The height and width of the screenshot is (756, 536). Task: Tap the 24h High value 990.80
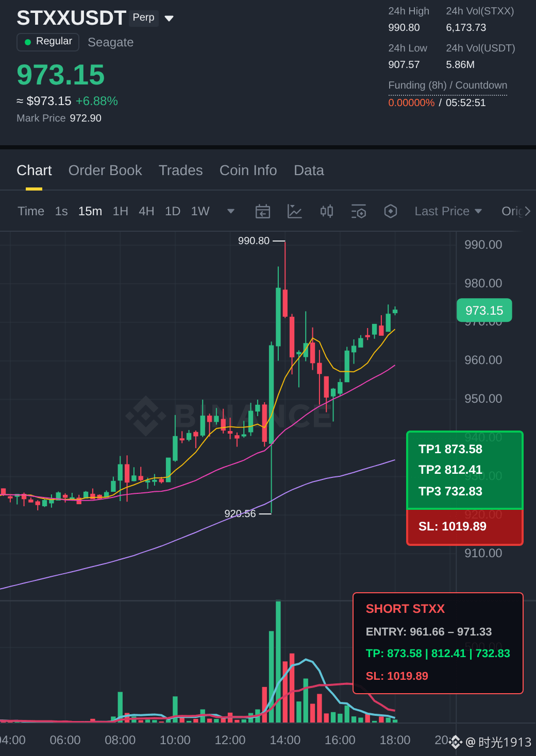404,28
